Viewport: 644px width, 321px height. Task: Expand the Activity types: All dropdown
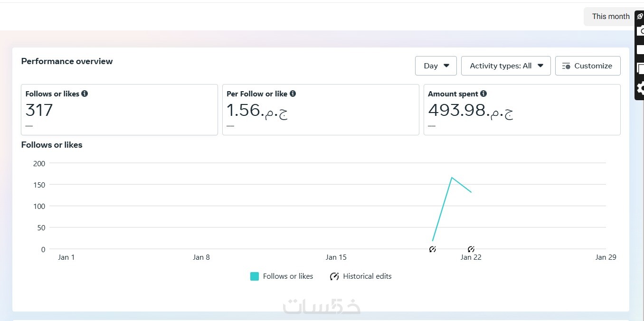(505, 66)
